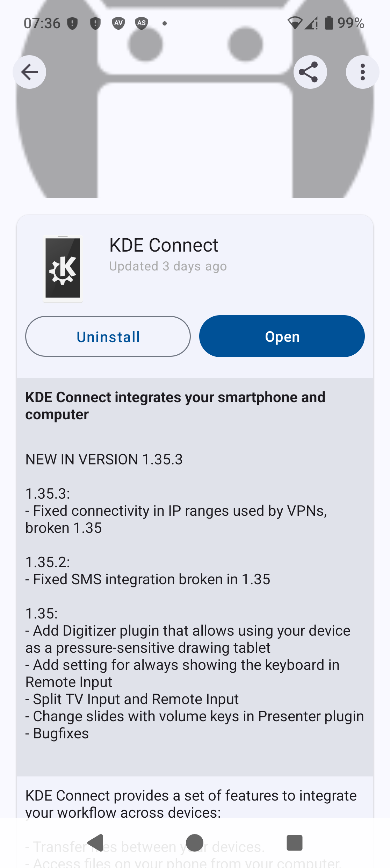Open the three-dot overflow menu

click(362, 72)
